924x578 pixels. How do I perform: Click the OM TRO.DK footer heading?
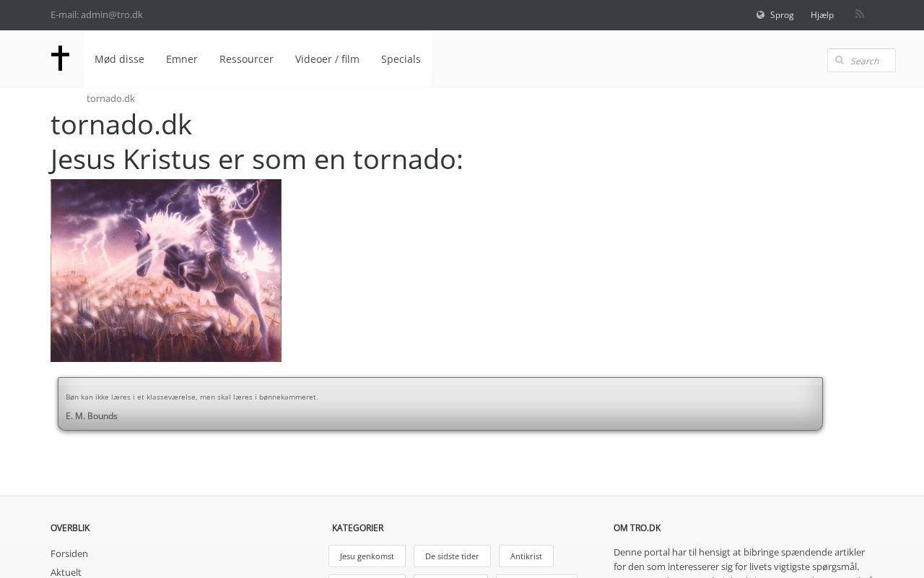[x=637, y=528]
